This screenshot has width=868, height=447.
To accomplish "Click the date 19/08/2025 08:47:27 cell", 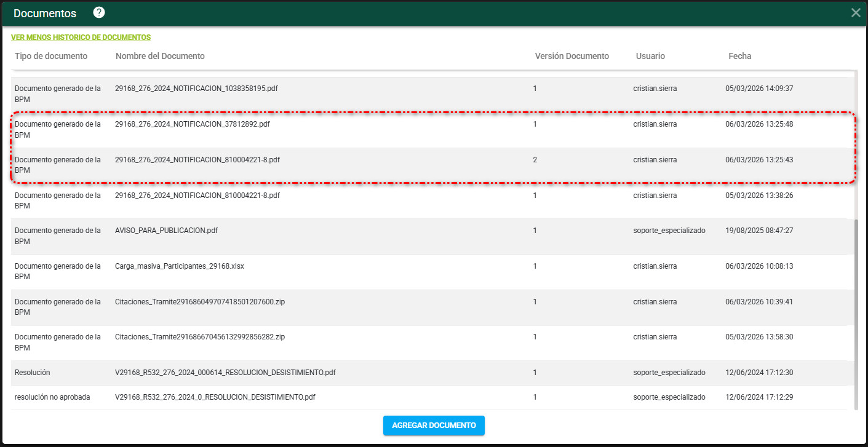I will click(759, 231).
